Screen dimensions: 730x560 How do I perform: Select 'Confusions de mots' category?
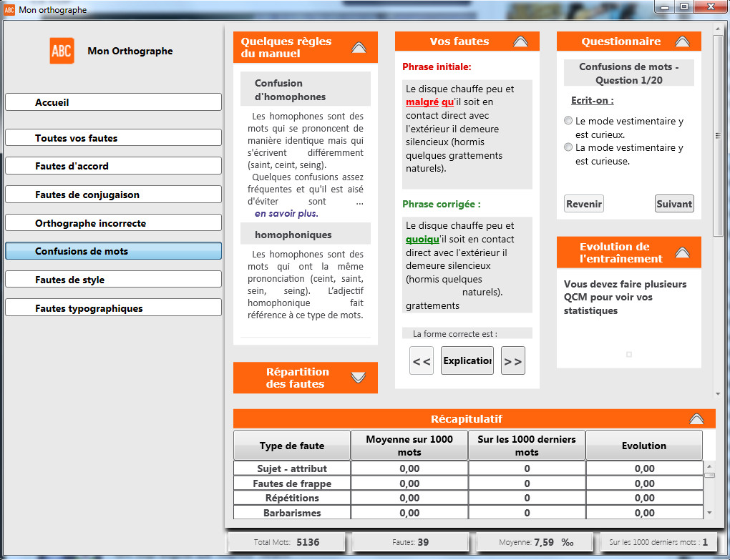[x=113, y=251]
